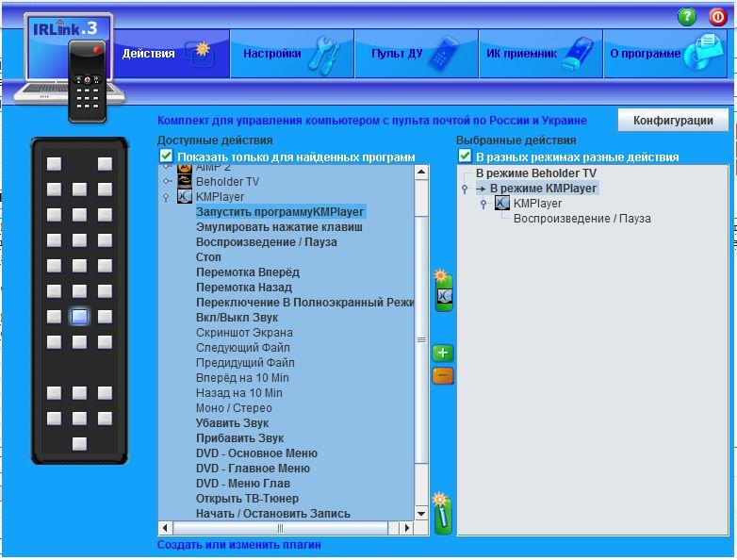The height and width of the screenshot is (560, 737).
Task: Select DVD - Меню Глав action
Action: (242, 484)
